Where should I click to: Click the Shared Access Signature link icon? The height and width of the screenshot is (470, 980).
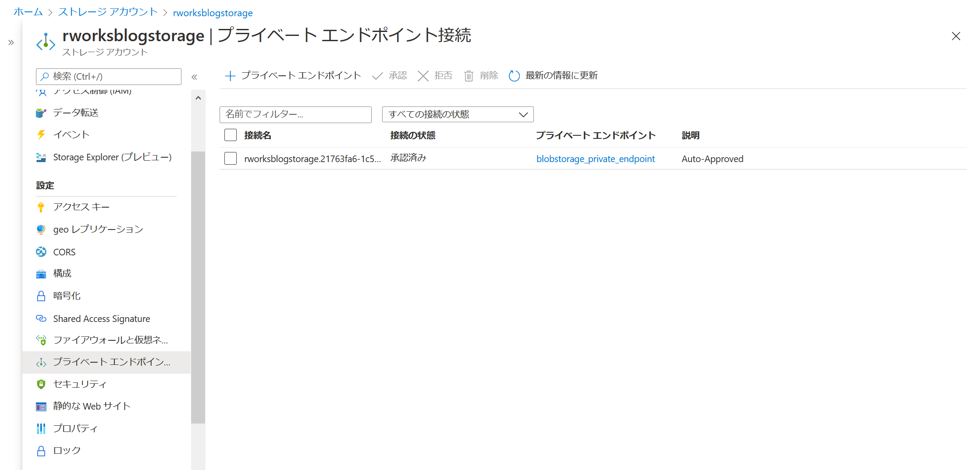(x=41, y=318)
